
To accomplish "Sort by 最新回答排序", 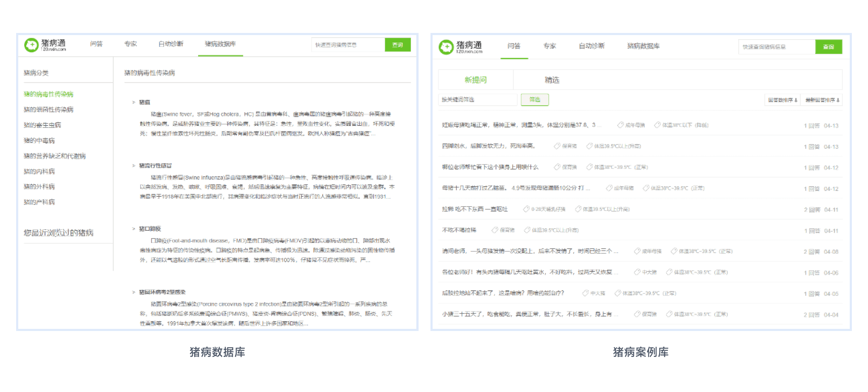I will [821, 100].
